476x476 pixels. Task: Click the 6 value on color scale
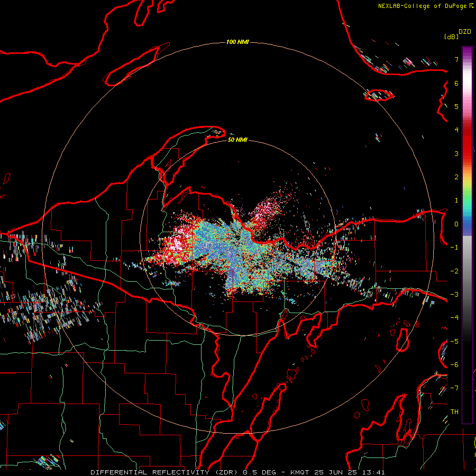(x=456, y=83)
